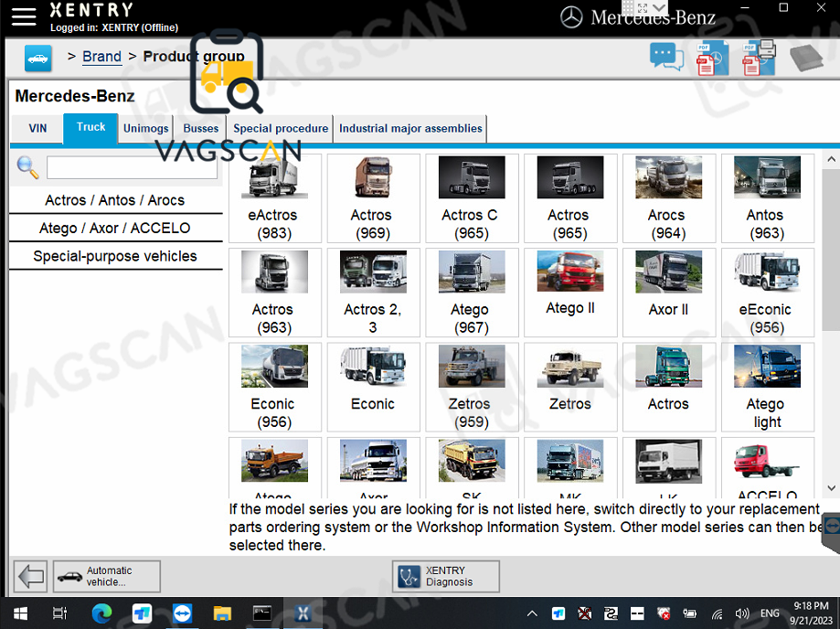Select the Zetros (959) tile
Viewport: 840px width, 629px height.
point(472,387)
